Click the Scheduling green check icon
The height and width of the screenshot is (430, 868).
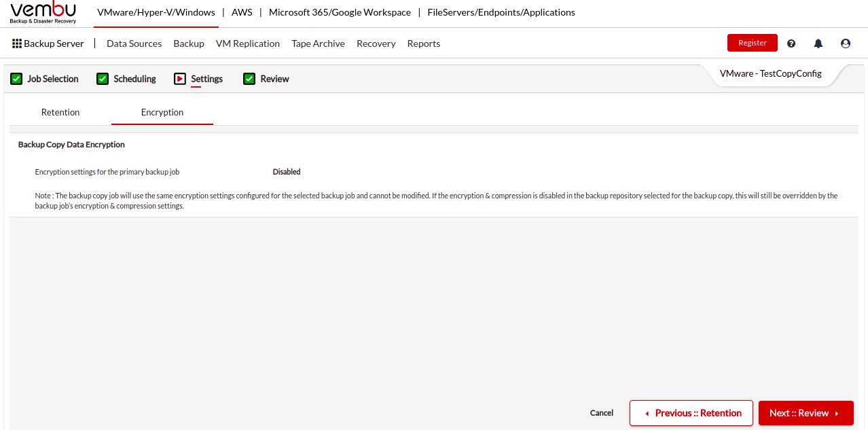tap(103, 79)
